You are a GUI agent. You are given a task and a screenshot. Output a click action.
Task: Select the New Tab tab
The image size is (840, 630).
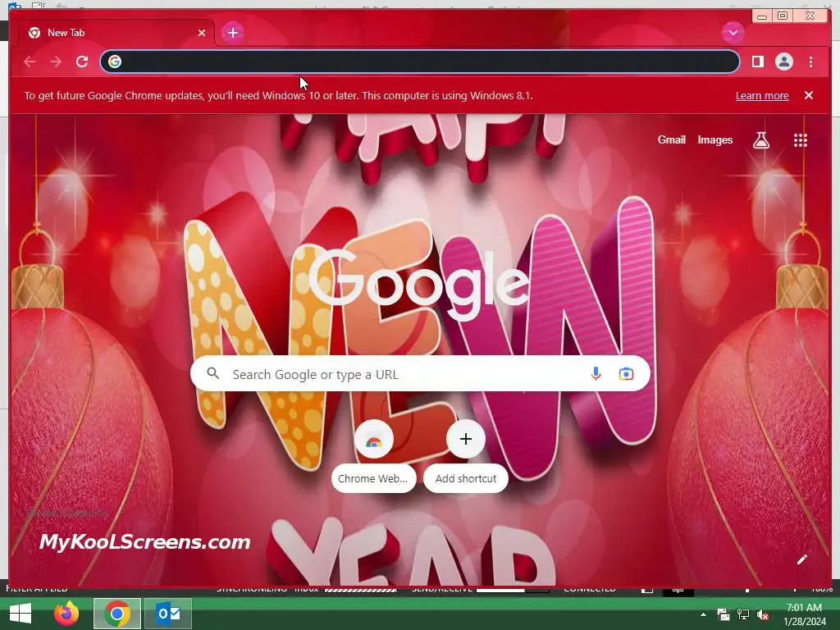pos(116,33)
